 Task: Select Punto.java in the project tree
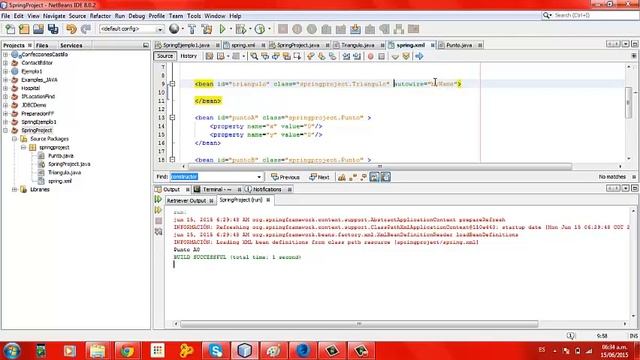pos(61,156)
